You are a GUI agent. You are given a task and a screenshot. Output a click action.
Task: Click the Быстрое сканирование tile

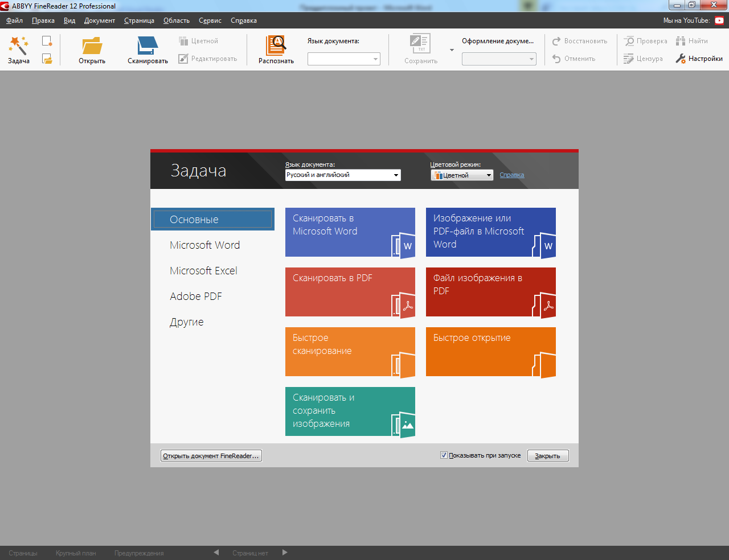click(x=350, y=352)
